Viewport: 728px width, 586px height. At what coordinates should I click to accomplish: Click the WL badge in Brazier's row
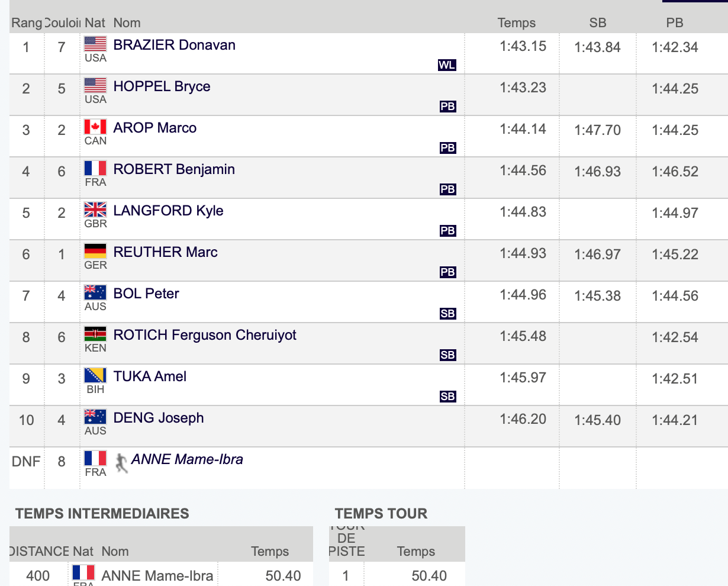[447, 65]
